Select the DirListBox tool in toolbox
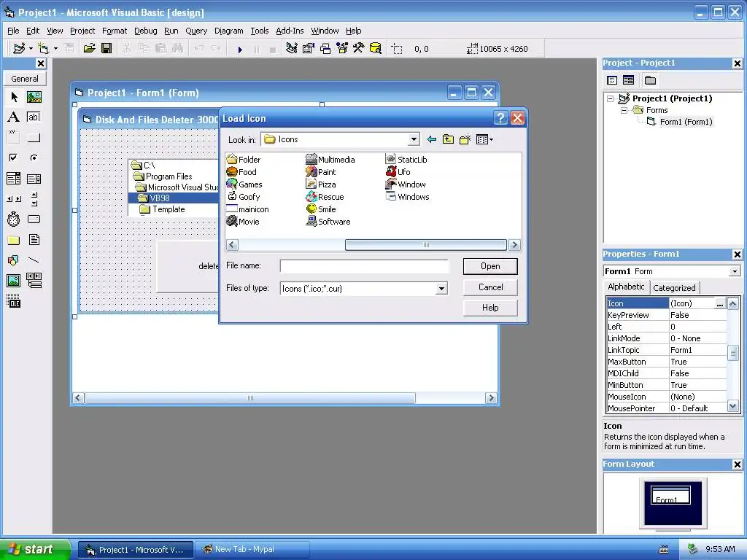The image size is (747, 560). pos(14,240)
